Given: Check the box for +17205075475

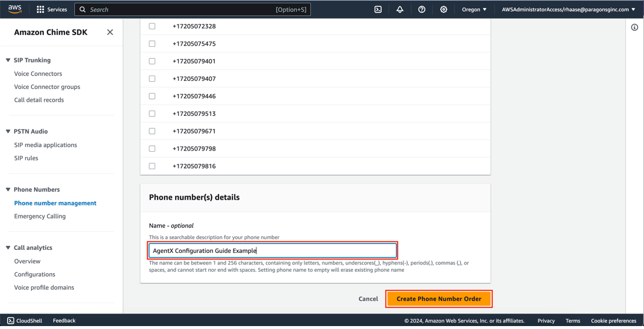Looking at the screenshot, I should [x=152, y=43].
